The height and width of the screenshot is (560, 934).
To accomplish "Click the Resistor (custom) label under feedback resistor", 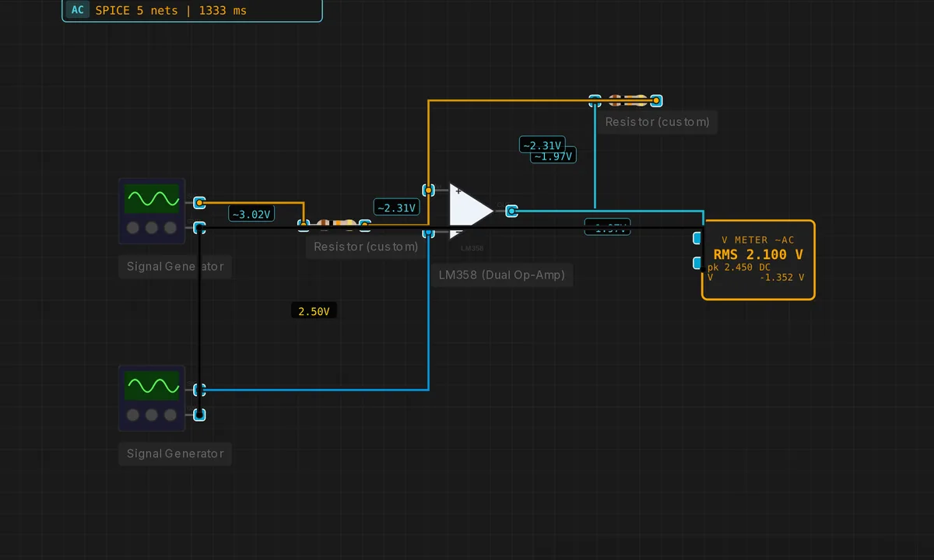I will pyautogui.click(x=658, y=122).
